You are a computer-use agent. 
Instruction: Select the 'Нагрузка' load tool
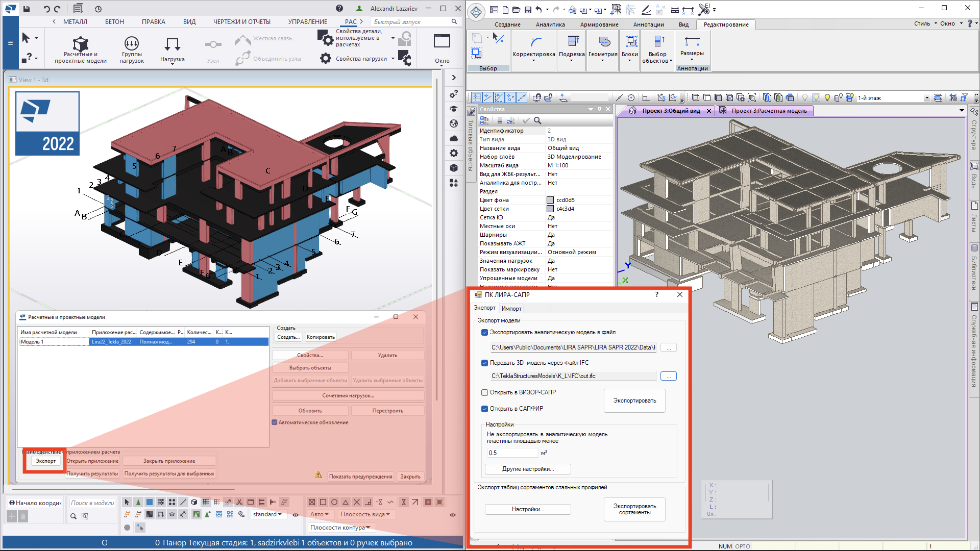(173, 50)
